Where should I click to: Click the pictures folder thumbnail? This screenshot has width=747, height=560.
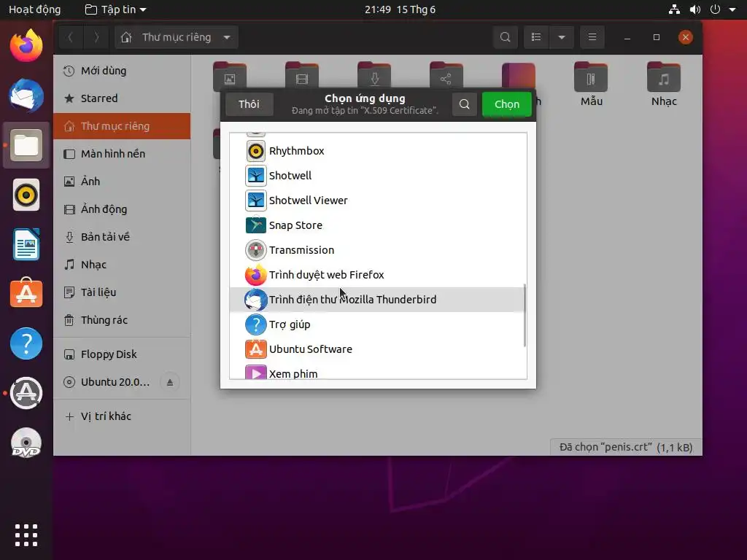click(230, 76)
